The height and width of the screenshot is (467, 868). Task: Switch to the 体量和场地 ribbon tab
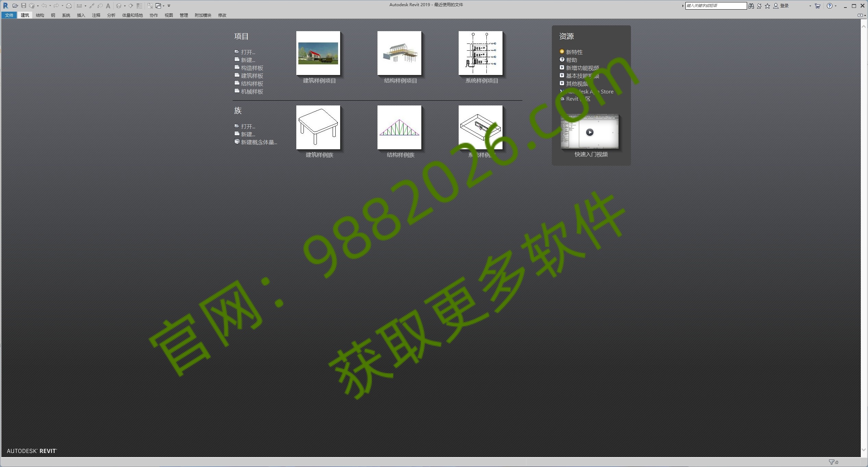point(132,15)
